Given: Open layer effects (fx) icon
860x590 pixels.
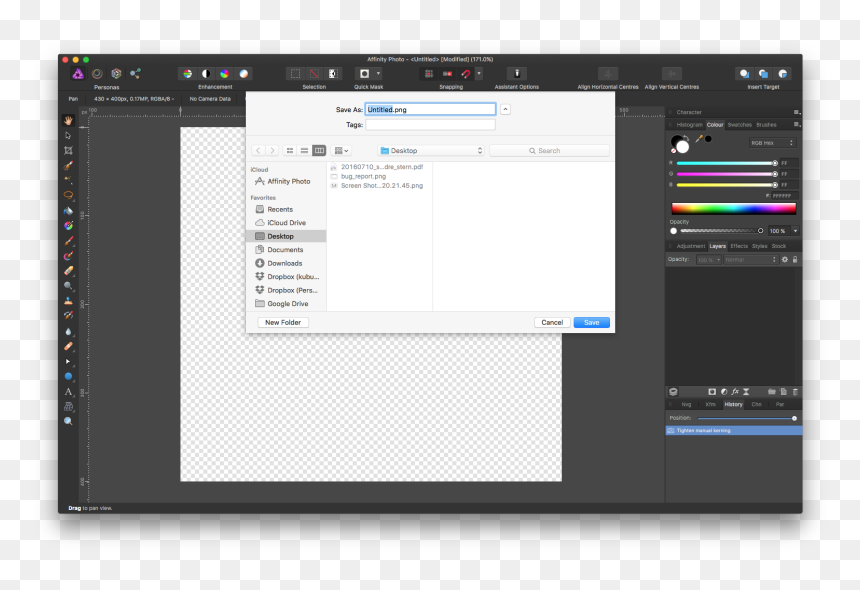Looking at the screenshot, I should pyautogui.click(x=735, y=392).
